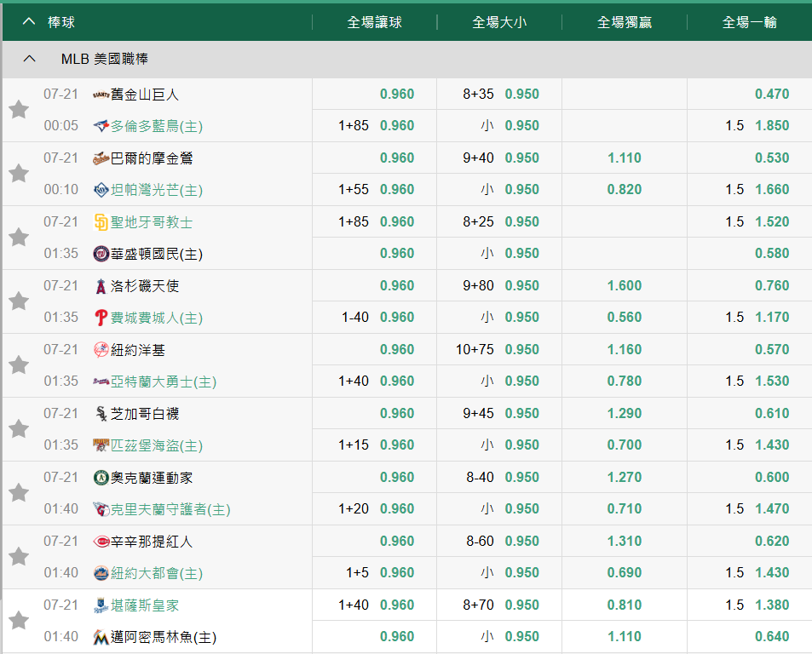Favorite the 聖地牙哥教士 vs 華盛頓國民 match star
Screen dimensions: 812x654
click(19, 237)
